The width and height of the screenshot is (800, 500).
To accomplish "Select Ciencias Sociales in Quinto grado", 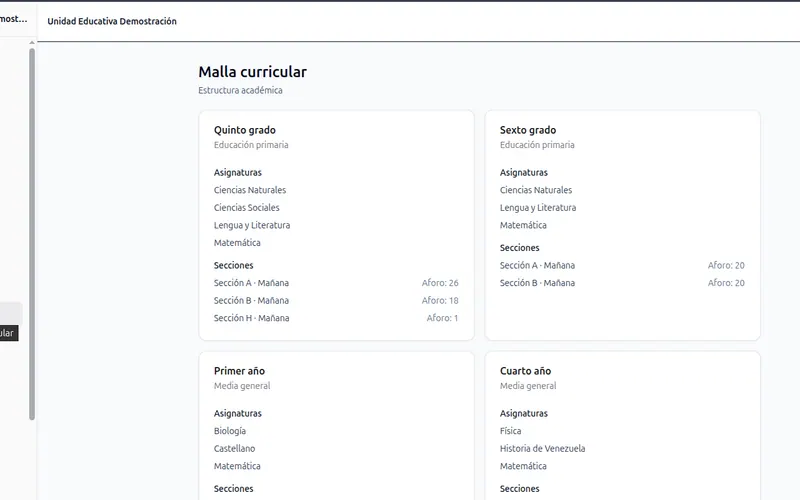I will tap(246, 208).
